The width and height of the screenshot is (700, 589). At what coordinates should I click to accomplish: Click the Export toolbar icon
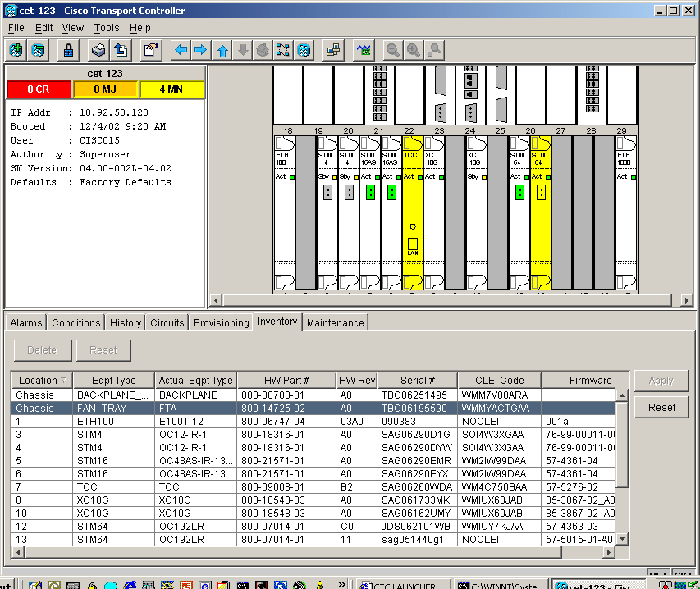[x=120, y=50]
